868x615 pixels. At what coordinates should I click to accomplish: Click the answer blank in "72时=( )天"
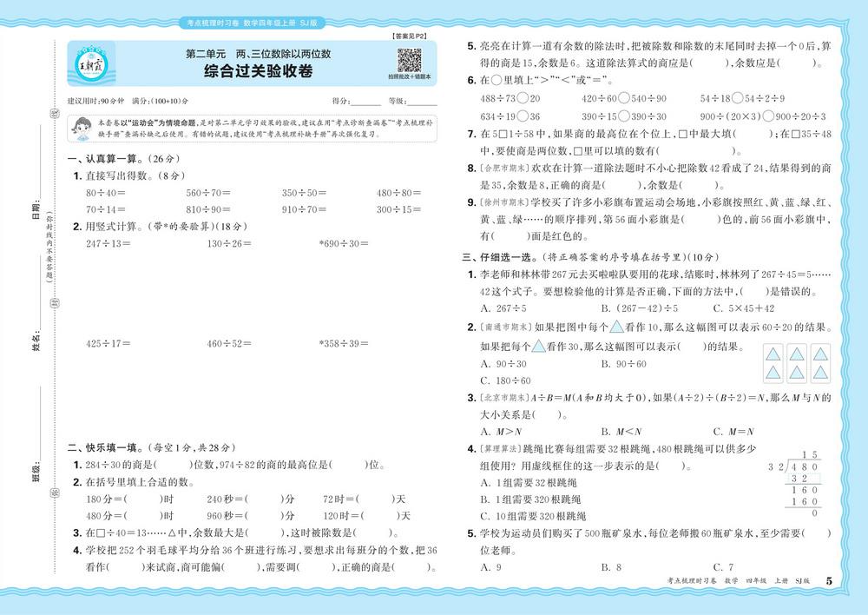(375, 499)
